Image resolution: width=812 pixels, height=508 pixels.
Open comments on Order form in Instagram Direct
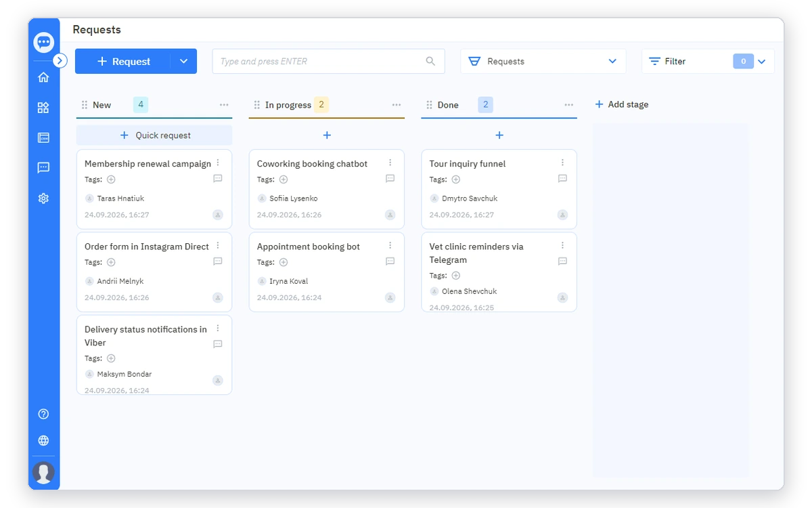[x=218, y=261]
